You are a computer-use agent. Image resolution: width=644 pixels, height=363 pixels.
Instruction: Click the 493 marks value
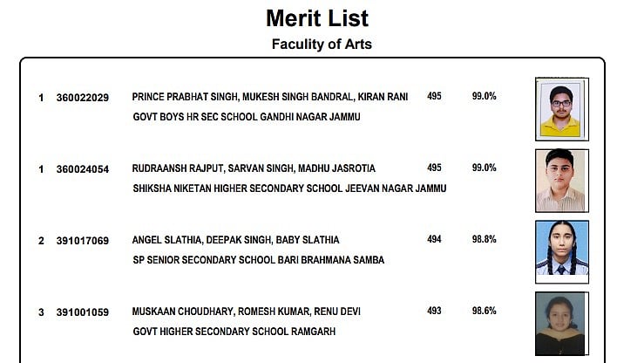434,311
